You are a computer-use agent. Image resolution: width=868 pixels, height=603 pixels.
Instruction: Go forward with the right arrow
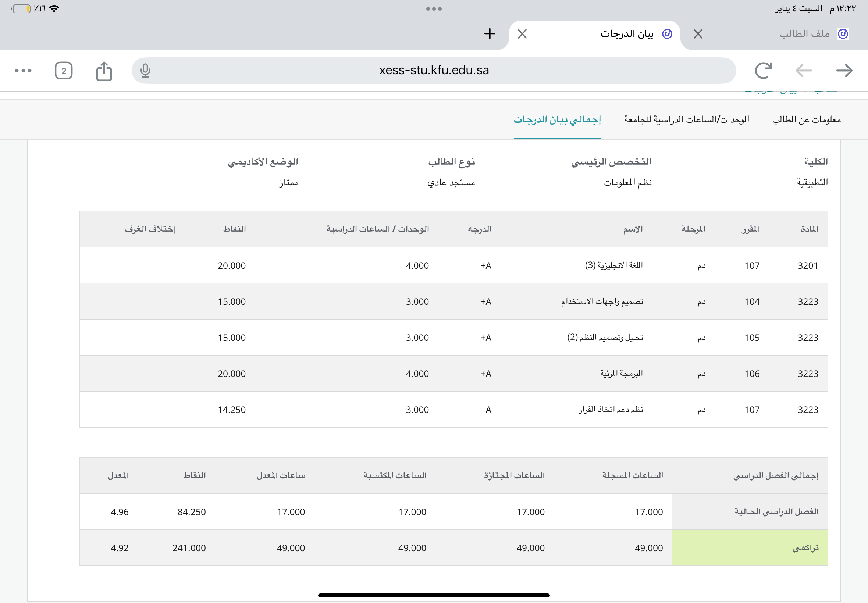coord(844,71)
